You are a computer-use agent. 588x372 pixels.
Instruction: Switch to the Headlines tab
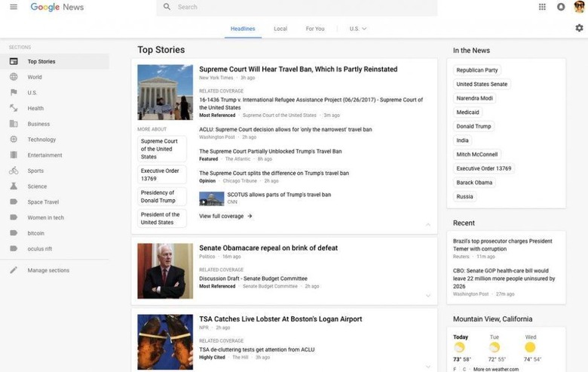pos(243,29)
